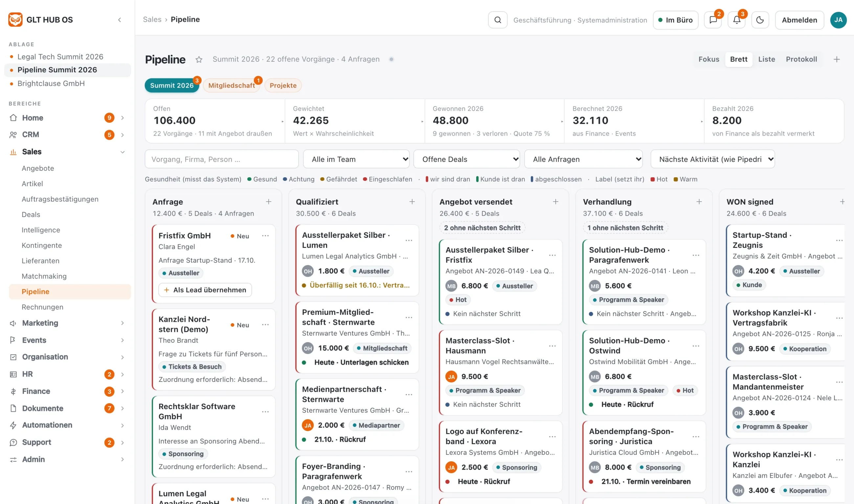This screenshot has height=504, width=854.
Task: Click the Abmelden button
Action: coord(799,20)
